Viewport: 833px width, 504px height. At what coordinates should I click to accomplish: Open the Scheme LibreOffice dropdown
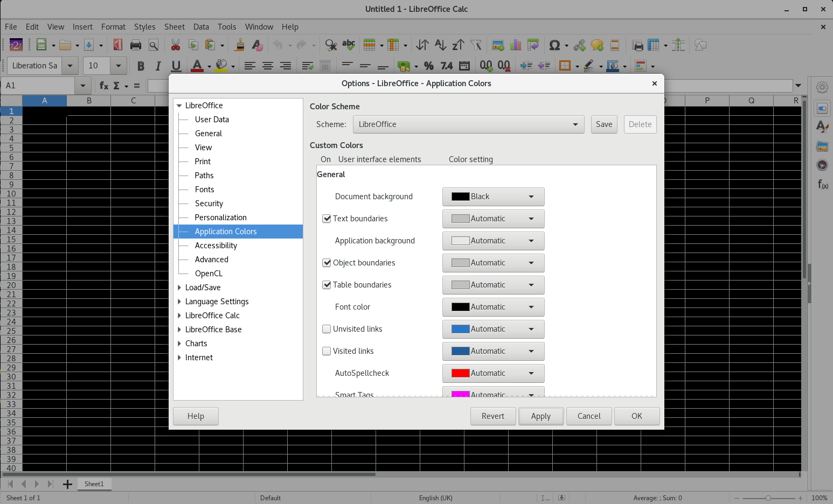pos(469,124)
